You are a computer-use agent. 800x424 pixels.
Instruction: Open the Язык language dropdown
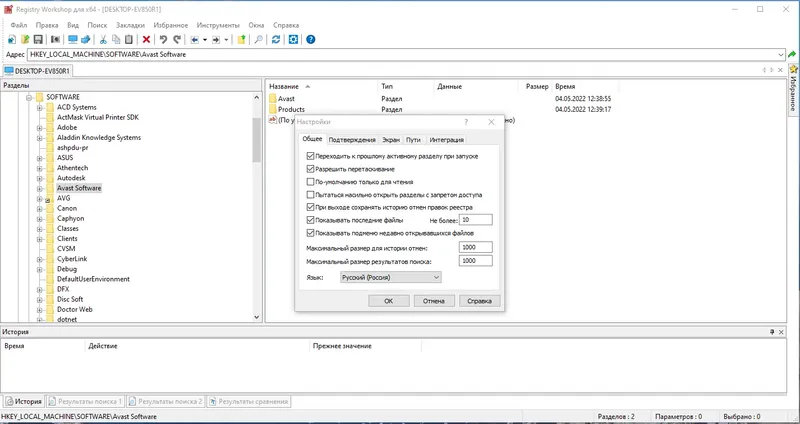click(x=390, y=277)
